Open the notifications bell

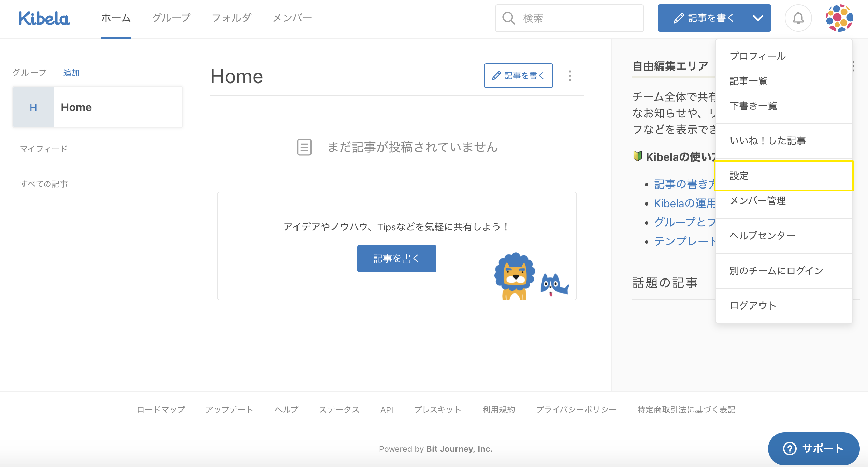point(798,18)
